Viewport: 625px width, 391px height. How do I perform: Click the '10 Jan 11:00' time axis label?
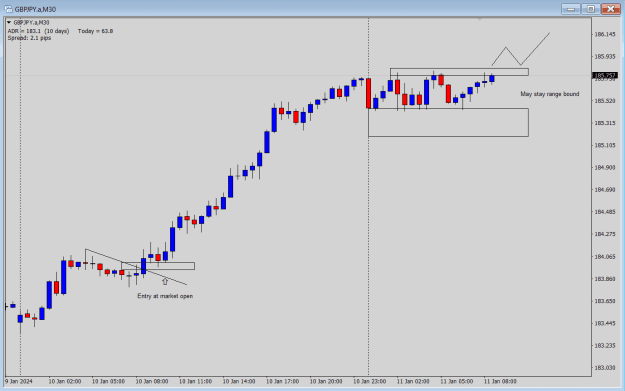click(195, 381)
